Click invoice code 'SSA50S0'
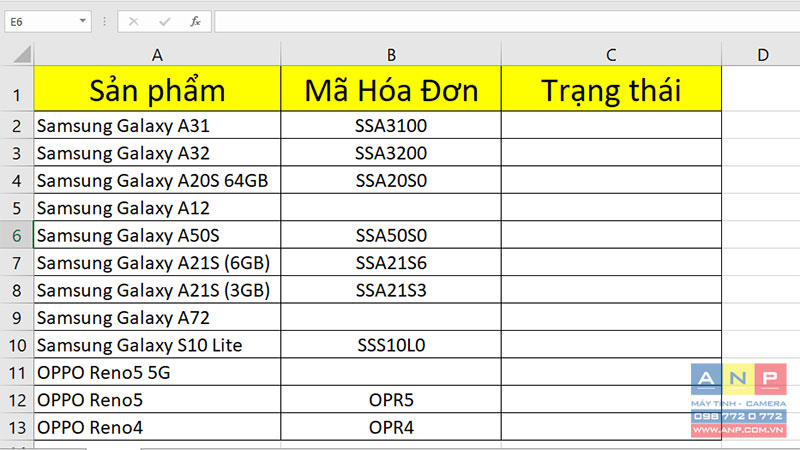Viewport: 800px width, 450px height. pos(391,235)
